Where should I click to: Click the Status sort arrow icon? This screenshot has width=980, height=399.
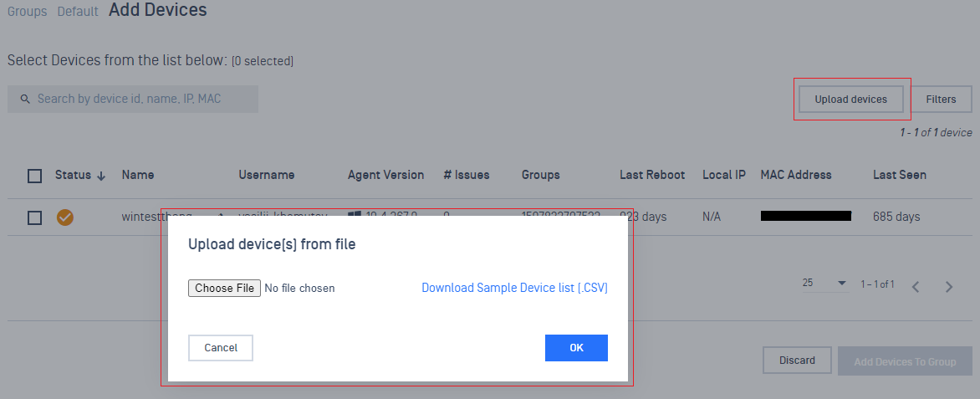[101, 176]
